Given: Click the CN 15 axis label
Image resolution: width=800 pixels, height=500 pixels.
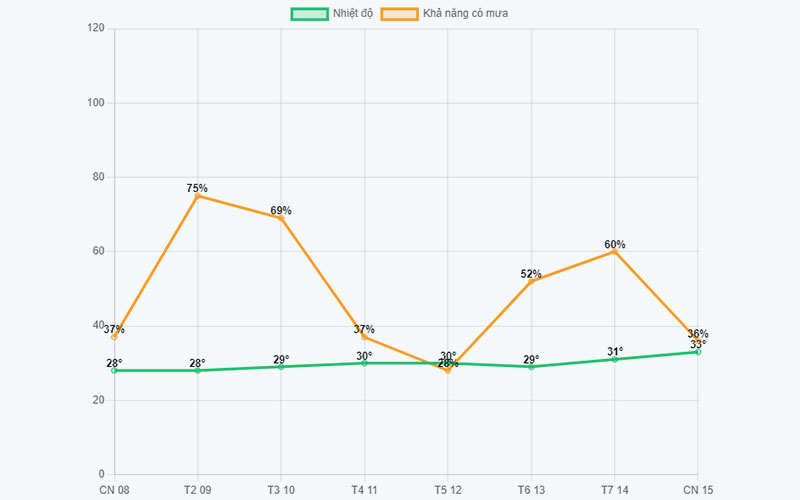Looking at the screenshot, I should (x=698, y=490).
